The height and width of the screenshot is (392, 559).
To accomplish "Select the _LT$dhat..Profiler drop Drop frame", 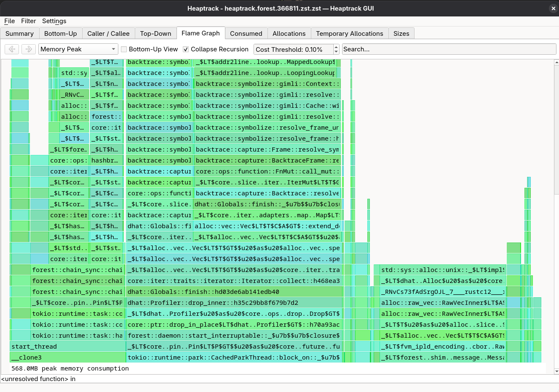I will point(234,314).
